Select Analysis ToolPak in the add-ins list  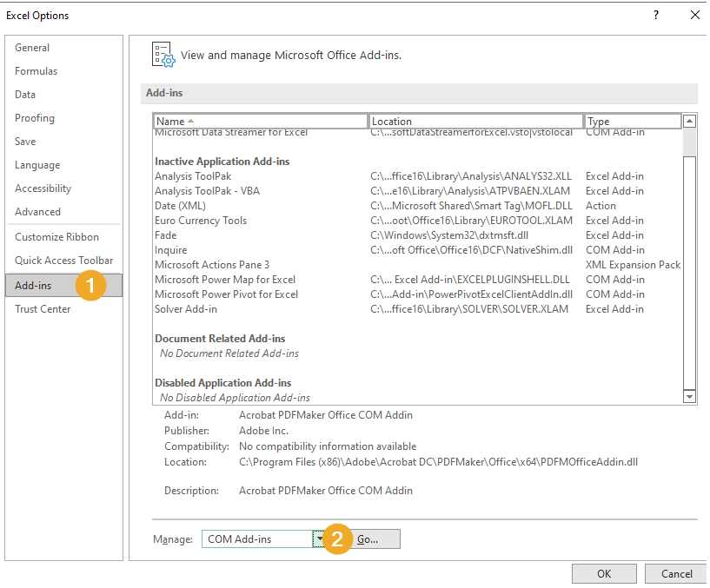[192, 175]
